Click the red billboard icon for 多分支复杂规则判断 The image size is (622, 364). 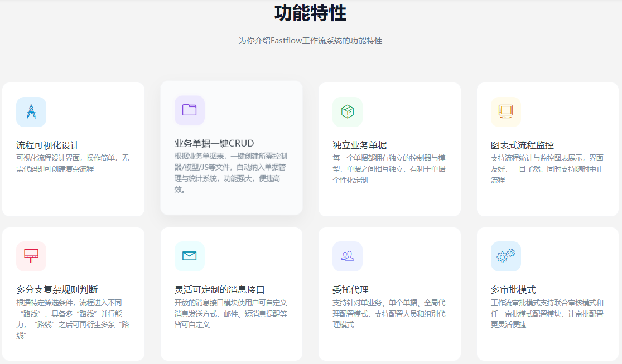click(31, 256)
